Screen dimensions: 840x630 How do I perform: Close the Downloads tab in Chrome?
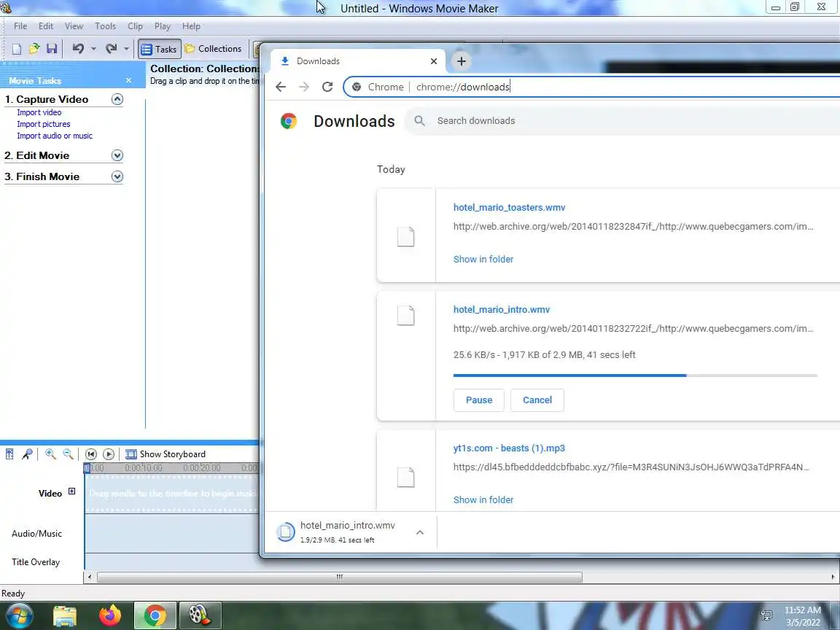pos(434,61)
